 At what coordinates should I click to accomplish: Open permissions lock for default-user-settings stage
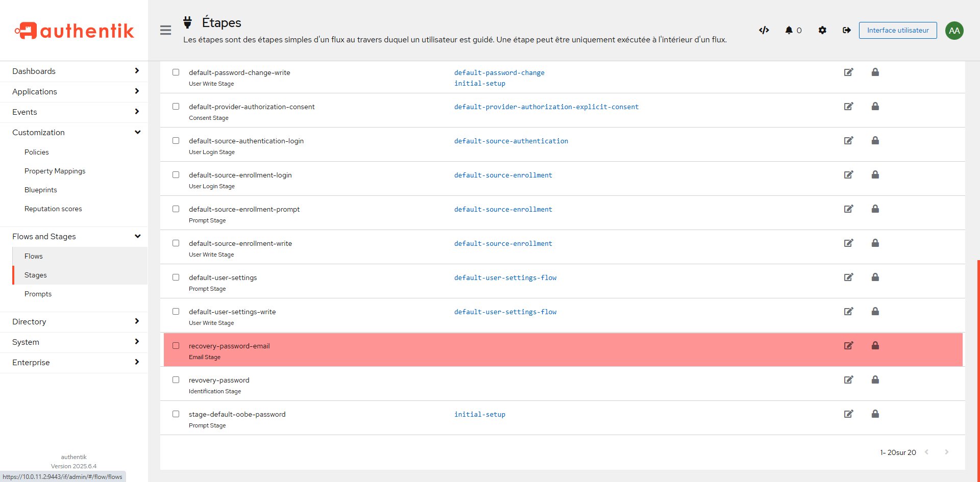pos(875,277)
